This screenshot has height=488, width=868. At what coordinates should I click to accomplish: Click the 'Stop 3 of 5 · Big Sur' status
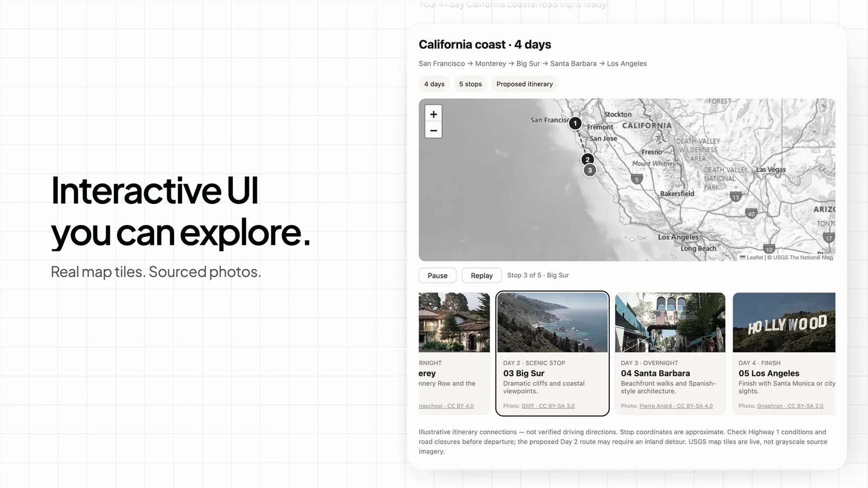pos(538,275)
